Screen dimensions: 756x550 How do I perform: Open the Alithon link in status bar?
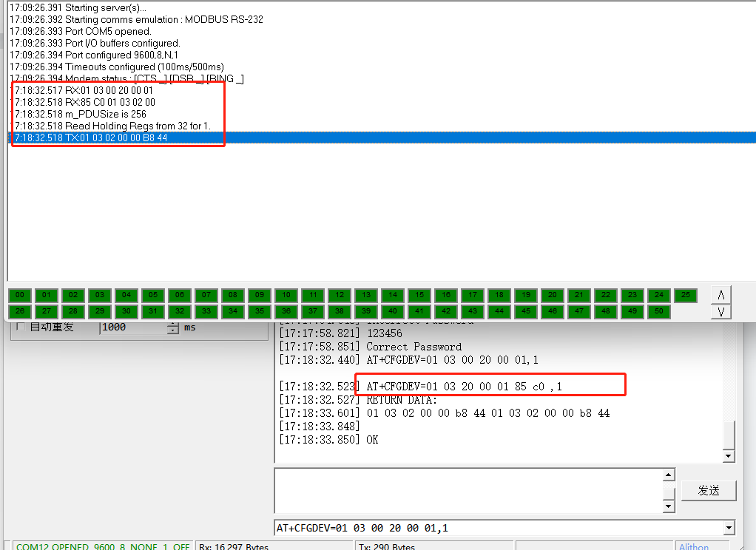693,546
